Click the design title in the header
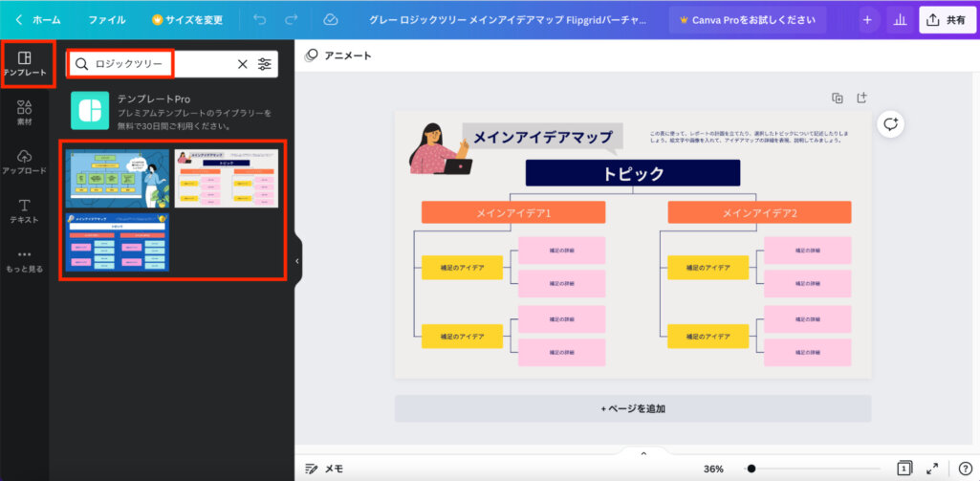Viewport: 980px width, 481px height. pyautogui.click(x=508, y=20)
